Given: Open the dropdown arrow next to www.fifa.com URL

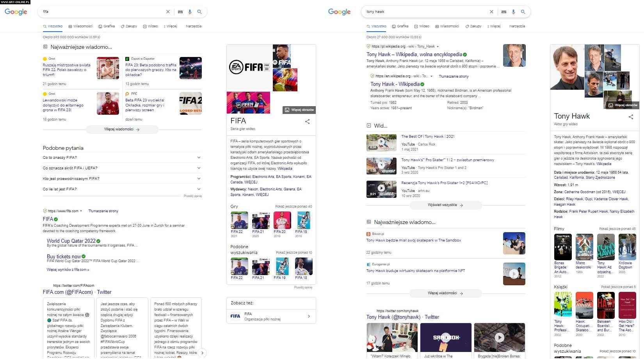Looking at the screenshot, I should coord(81,211).
